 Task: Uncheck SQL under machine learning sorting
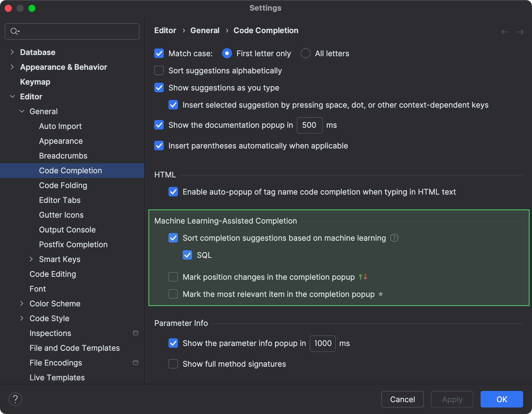pyautogui.click(x=187, y=255)
